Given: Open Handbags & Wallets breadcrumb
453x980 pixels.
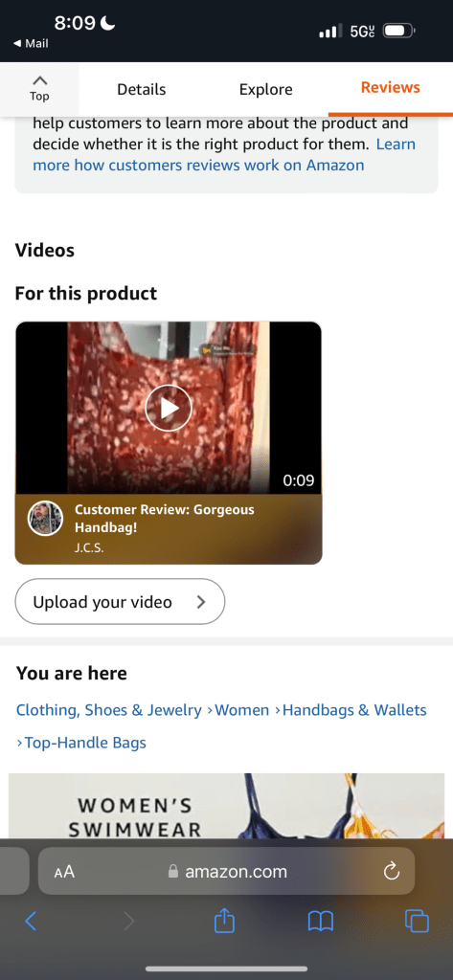Looking at the screenshot, I should pyautogui.click(x=354, y=710).
